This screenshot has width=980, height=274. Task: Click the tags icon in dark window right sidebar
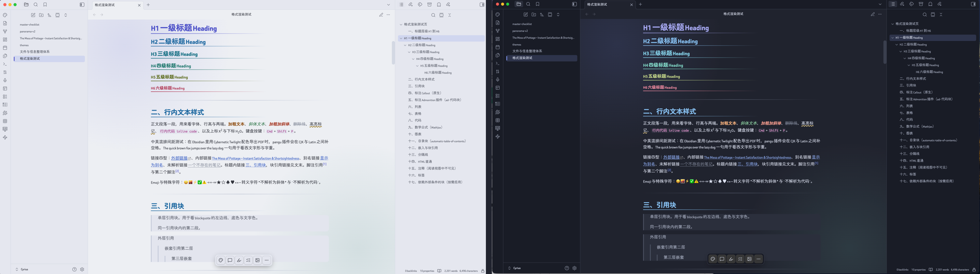912,4
